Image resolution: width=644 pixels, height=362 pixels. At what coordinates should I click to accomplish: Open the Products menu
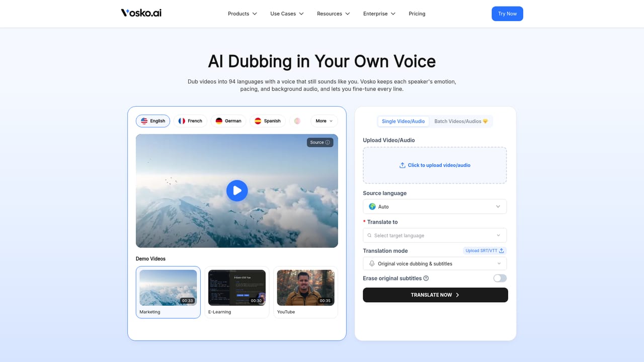coord(243,14)
